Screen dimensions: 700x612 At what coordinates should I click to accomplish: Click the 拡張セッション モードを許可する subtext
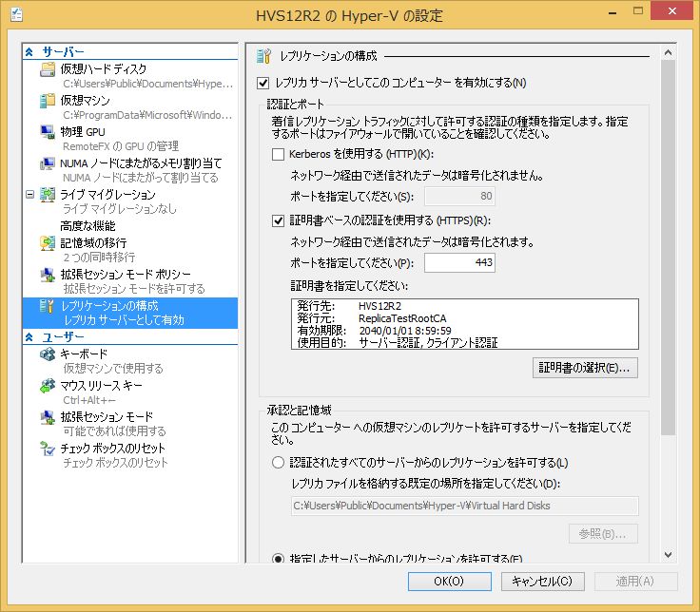coord(134,289)
